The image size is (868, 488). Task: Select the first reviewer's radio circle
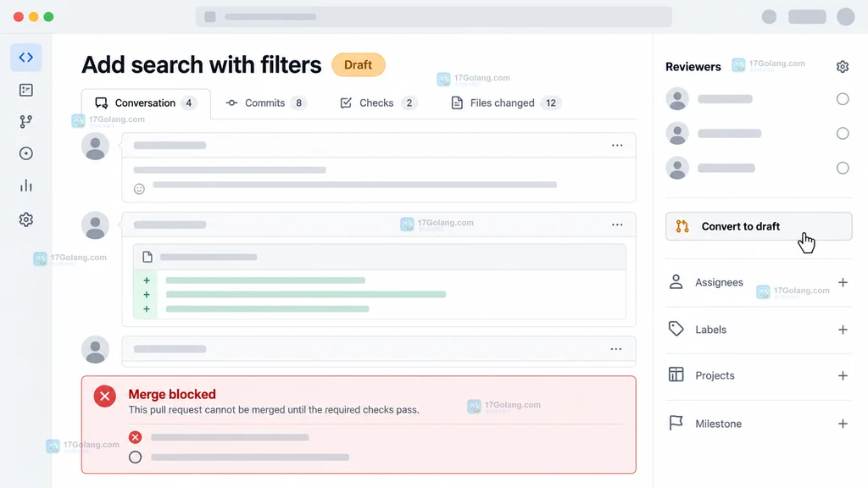pyautogui.click(x=843, y=99)
